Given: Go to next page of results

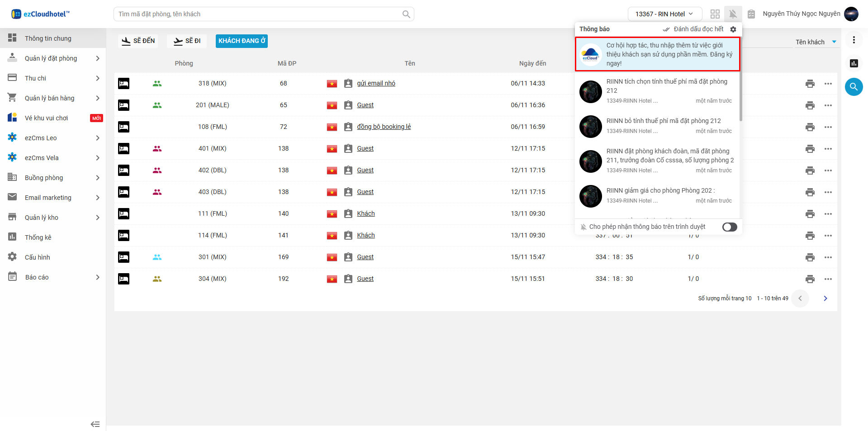Looking at the screenshot, I should pyautogui.click(x=825, y=298).
